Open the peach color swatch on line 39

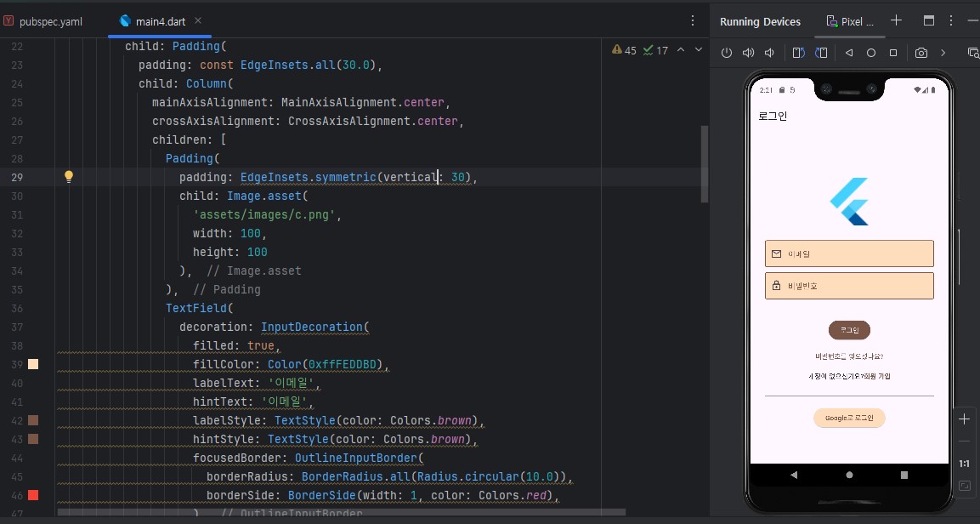tap(33, 364)
